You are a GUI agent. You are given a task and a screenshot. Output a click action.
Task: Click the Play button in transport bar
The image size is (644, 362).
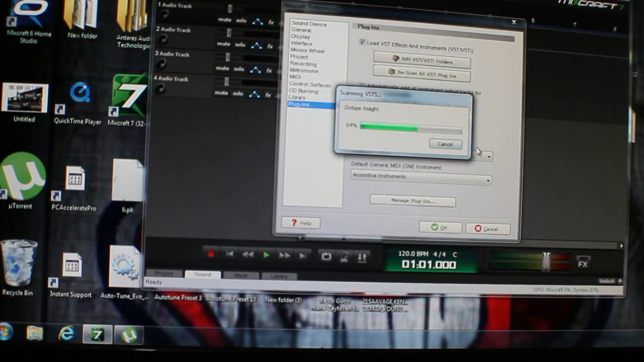point(266,255)
